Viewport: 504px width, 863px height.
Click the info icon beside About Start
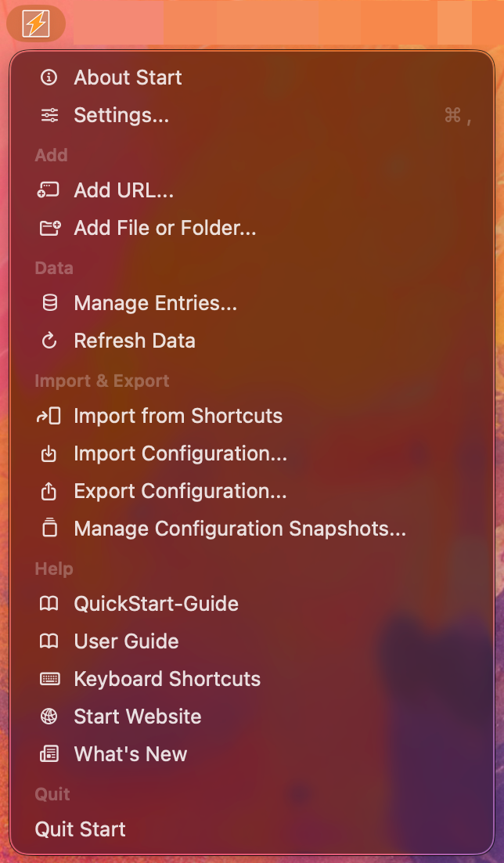[49, 78]
